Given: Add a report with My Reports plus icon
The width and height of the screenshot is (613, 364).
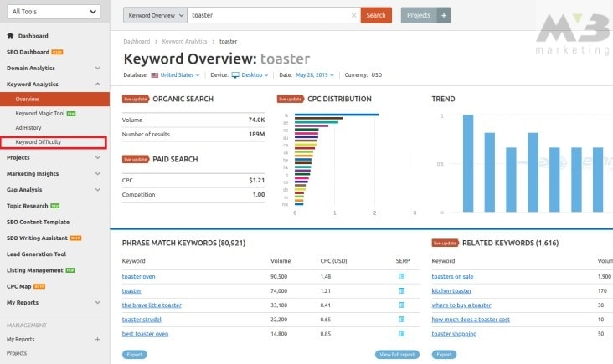Looking at the screenshot, I should coord(97,340).
